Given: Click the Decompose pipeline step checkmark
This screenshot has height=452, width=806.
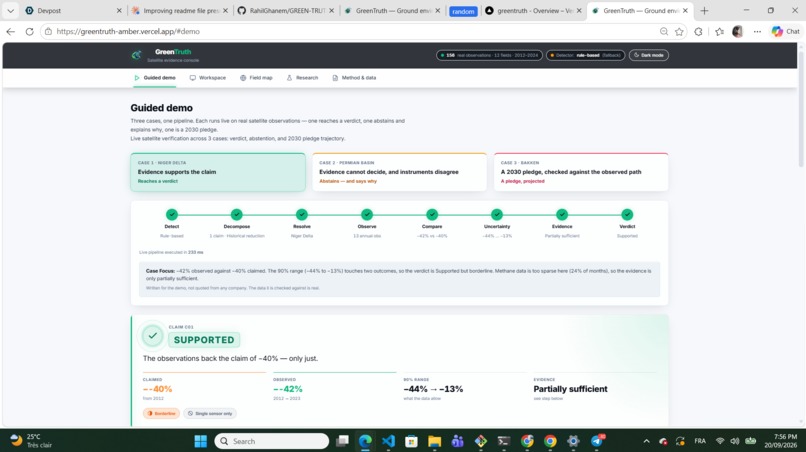Looking at the screenshot, I should click(236, 214).
